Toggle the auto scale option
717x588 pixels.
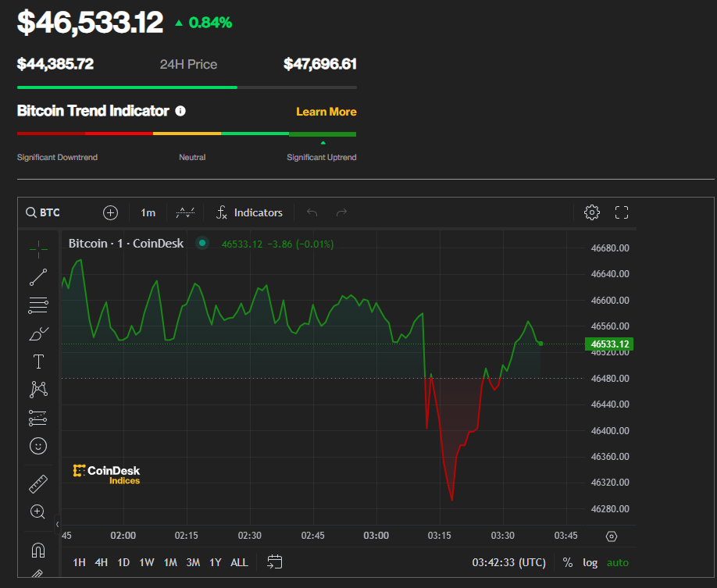617,562
